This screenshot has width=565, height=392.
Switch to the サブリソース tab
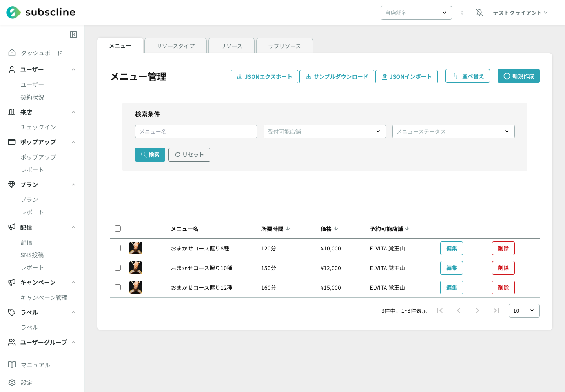[x=284, y=46]
